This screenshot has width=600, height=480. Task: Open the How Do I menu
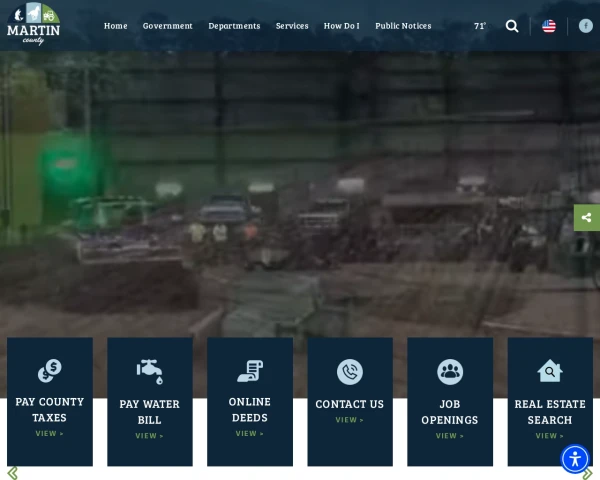pyautogui.click(x=342, y=26)
